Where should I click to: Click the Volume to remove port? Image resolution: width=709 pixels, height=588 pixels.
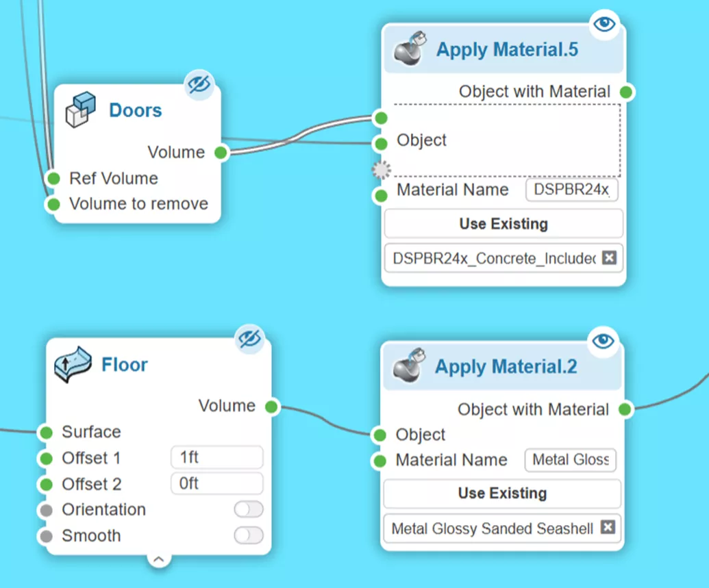53,203
